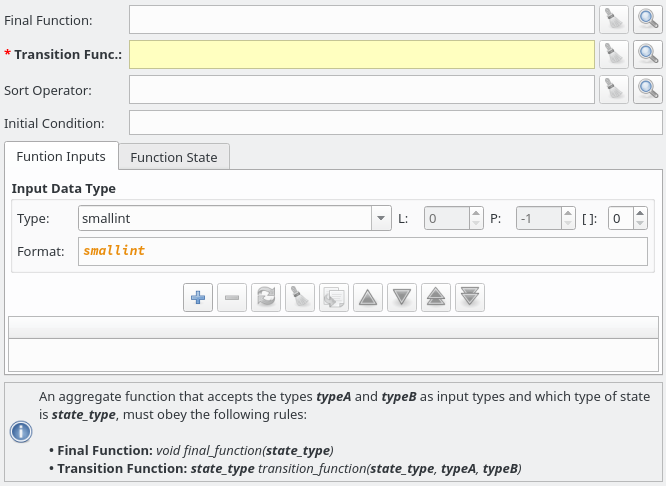Screen dimensions: 666x486
Task: Clear the Sort Operator field with broom icon
Action: click(614, 90)
